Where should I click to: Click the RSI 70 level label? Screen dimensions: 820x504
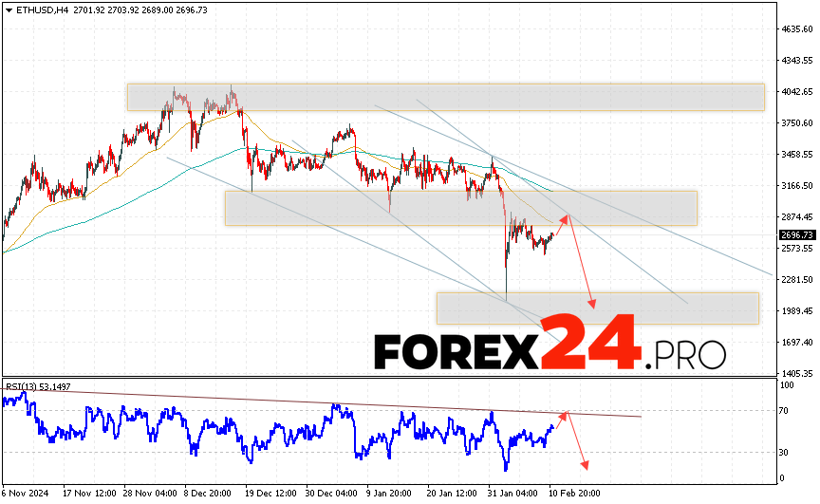click(x=783, y=411)
